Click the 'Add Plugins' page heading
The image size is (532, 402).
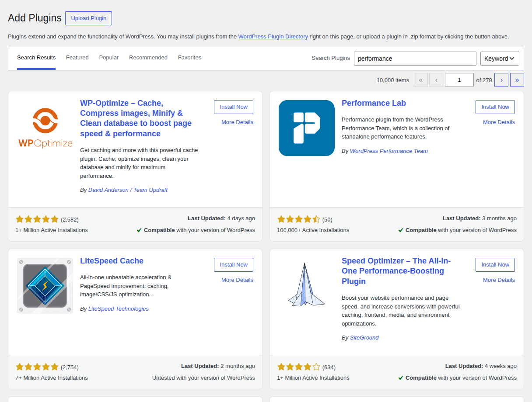35,18
